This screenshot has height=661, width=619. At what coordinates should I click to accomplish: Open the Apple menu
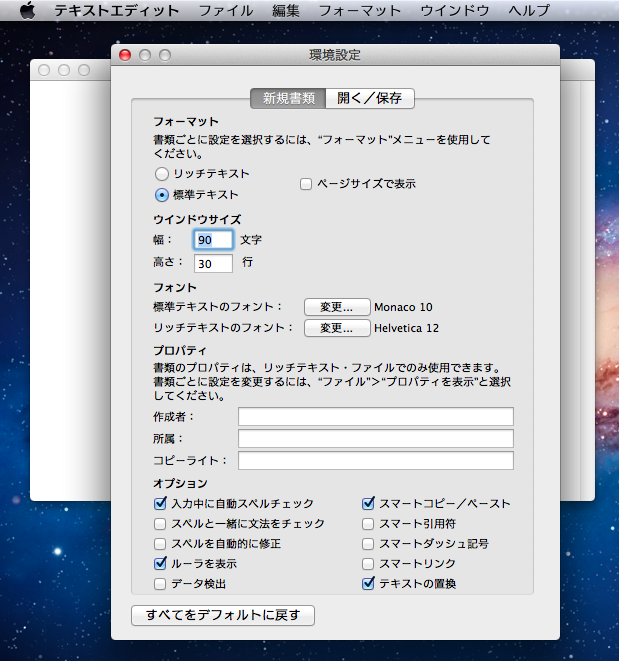(27, 10)
